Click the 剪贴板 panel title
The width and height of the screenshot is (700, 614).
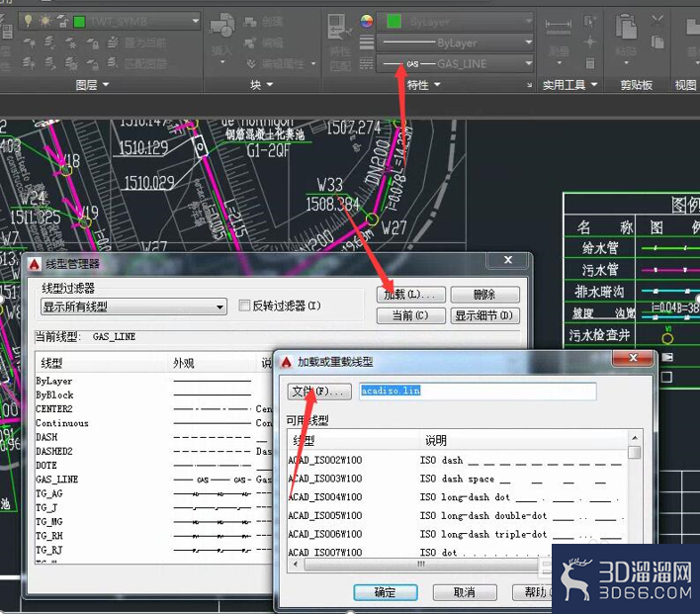(x=636, y=84)
